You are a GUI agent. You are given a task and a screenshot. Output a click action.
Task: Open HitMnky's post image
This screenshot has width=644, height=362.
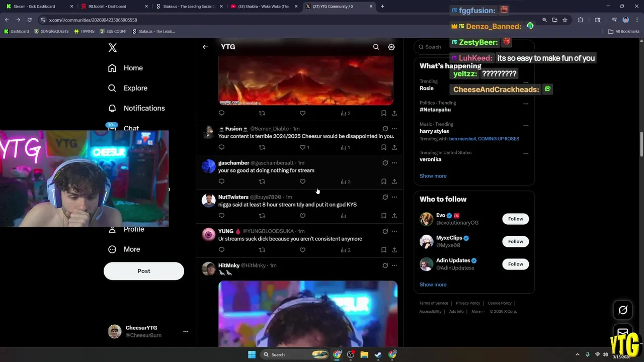click(x=308, y=314)
